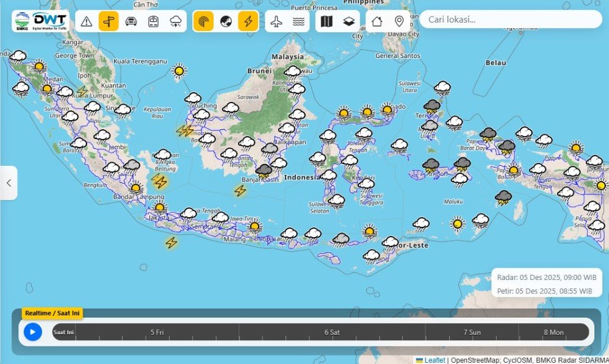Click the Realtime / Saat Ini label
The width and height of the screenshot is (609, 364).
52,313
